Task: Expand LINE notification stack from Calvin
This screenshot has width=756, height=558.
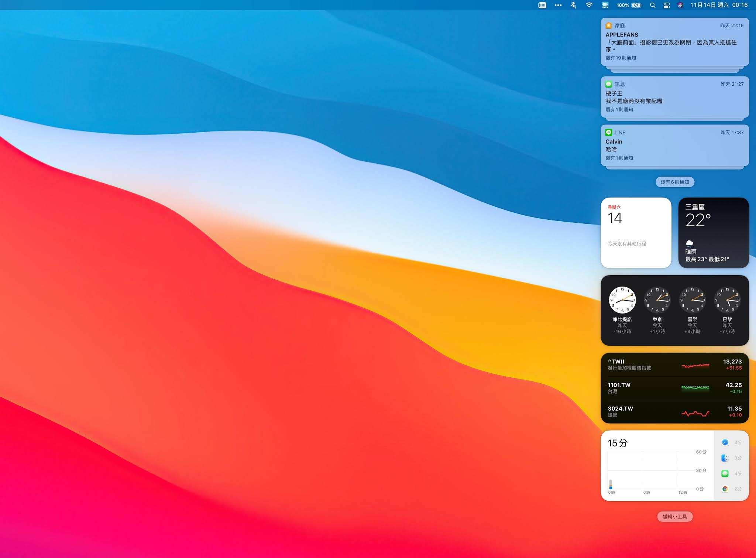Action: (674, 145)
